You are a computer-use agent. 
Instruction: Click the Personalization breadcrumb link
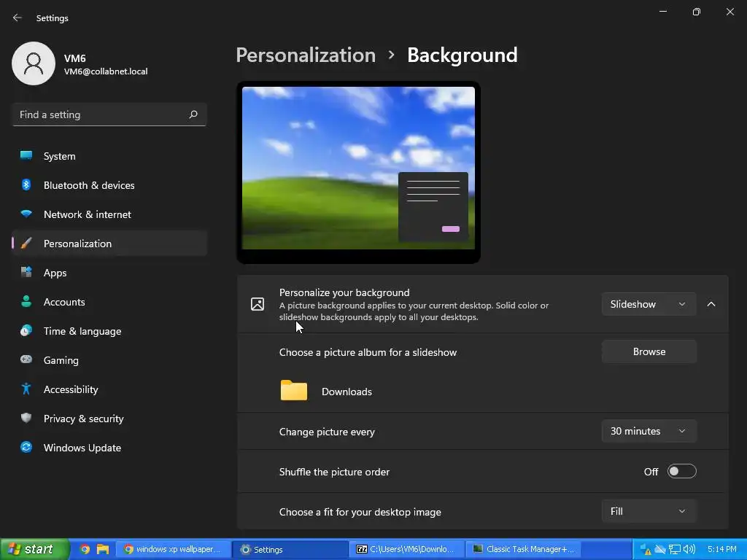pos(306,55)
